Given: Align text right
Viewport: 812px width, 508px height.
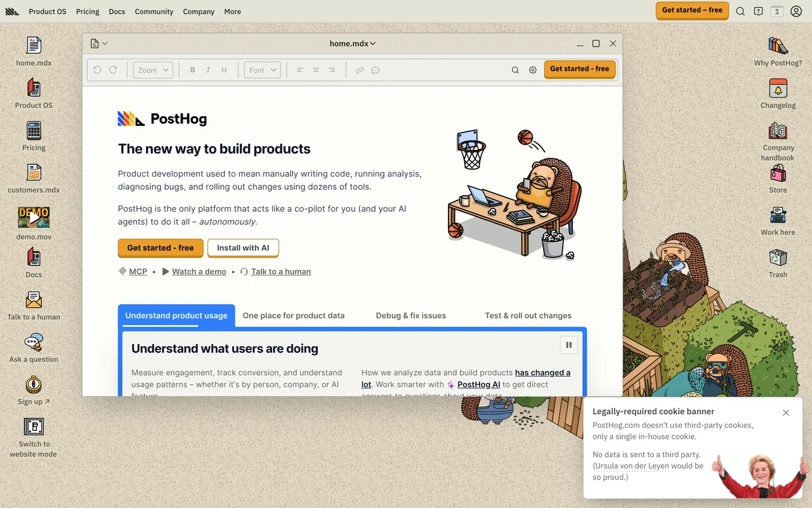Looking at the screenshot, I should point(332,70).
